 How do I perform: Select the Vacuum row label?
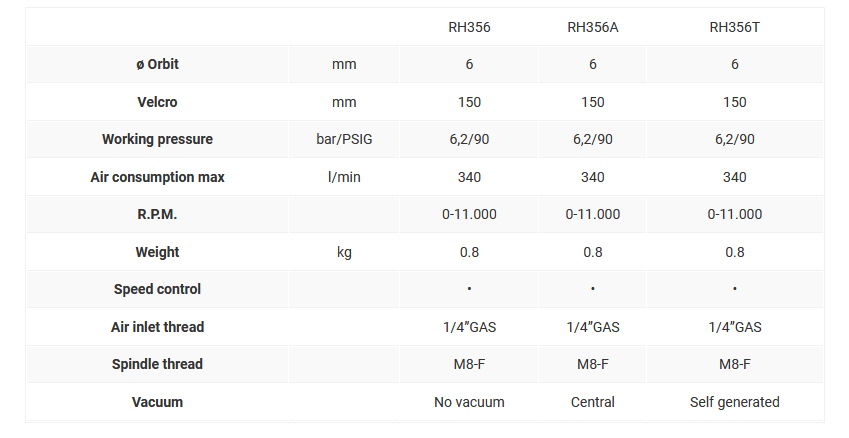(157, 402)
